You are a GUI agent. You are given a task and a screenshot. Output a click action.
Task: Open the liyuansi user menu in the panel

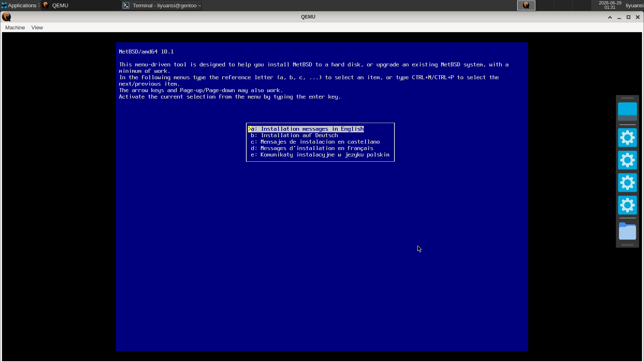(x=634, y=5)
